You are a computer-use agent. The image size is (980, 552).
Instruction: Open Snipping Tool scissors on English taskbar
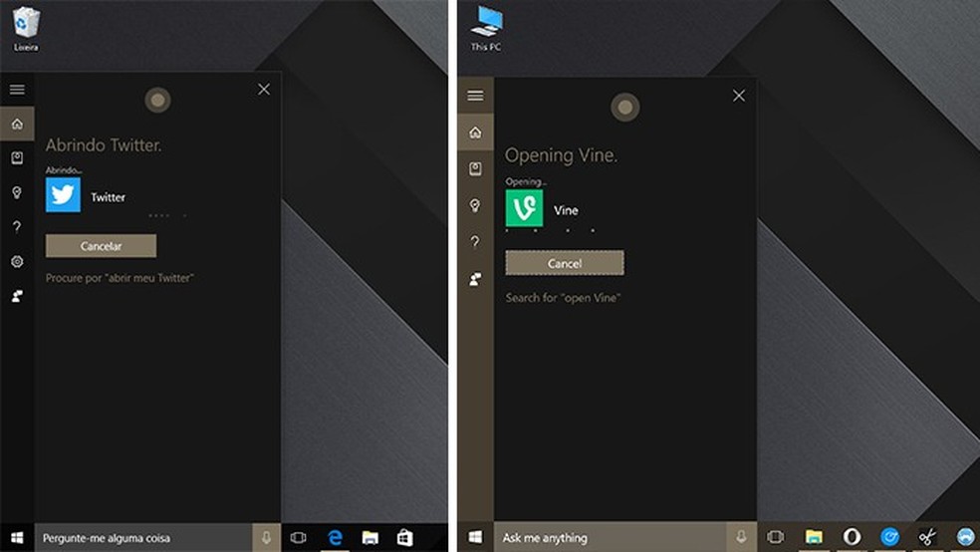pyautogui.click(x=927, y=536)
